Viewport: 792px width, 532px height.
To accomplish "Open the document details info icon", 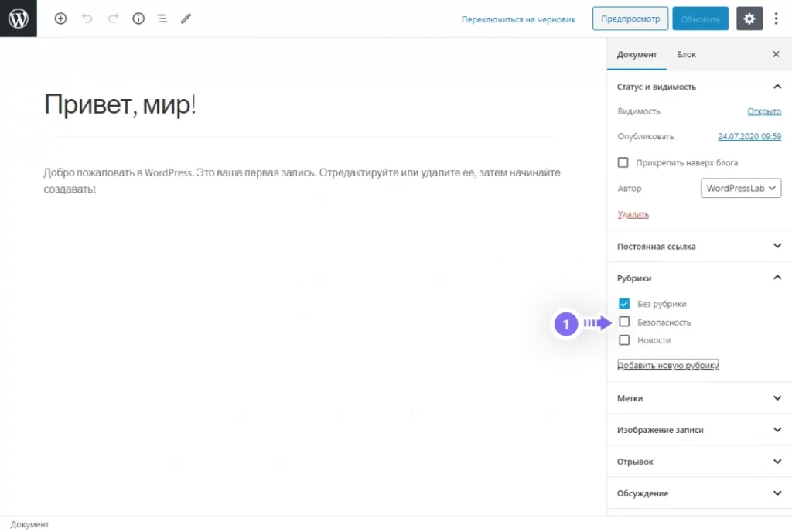I will (x=138, y=19).
